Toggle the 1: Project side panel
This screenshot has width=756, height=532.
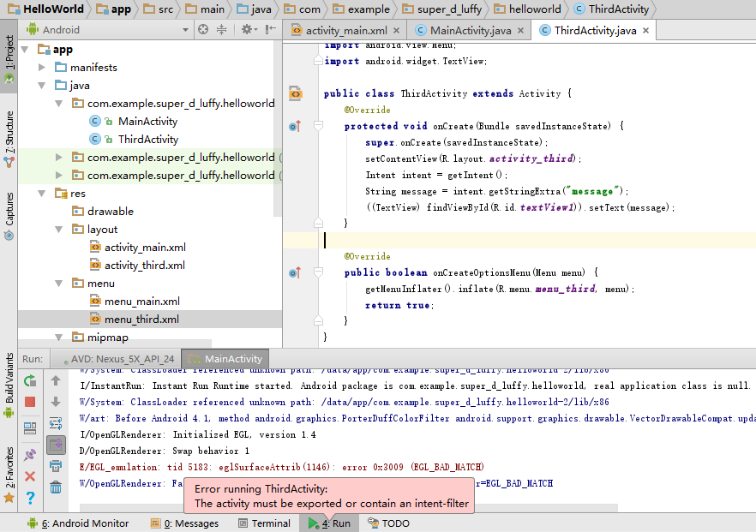9,57
